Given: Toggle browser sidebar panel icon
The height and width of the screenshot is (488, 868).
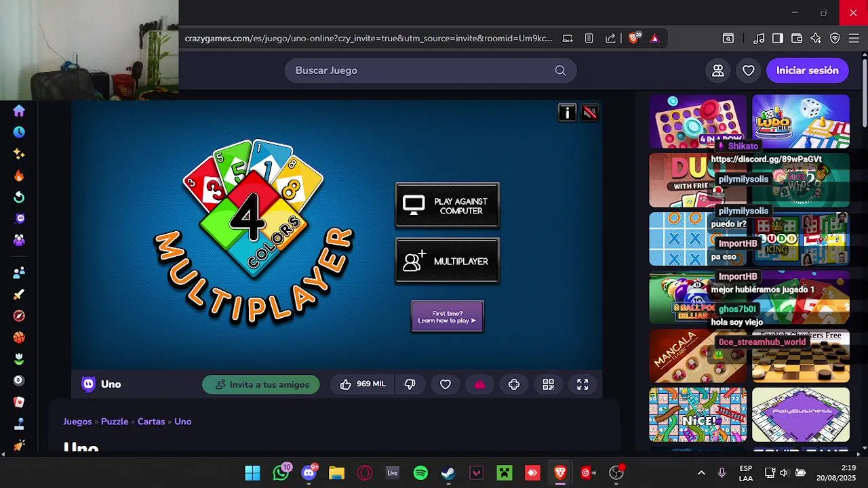Looking at the screenshot, I should point(778,39).
